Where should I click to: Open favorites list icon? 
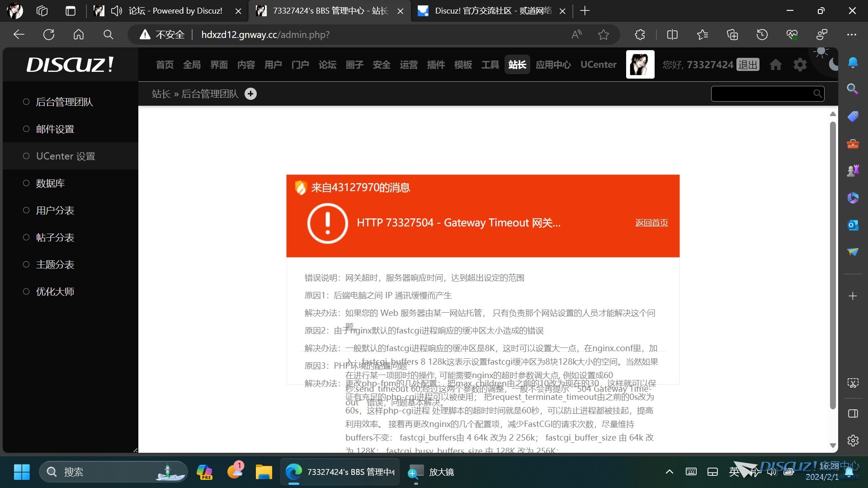point(703,35)
